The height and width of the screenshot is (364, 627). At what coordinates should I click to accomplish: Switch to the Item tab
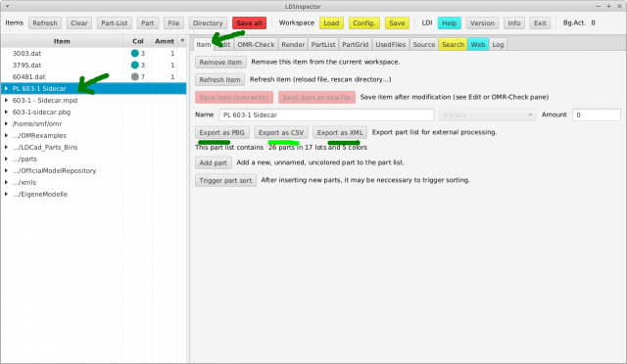tap(204, 44)
